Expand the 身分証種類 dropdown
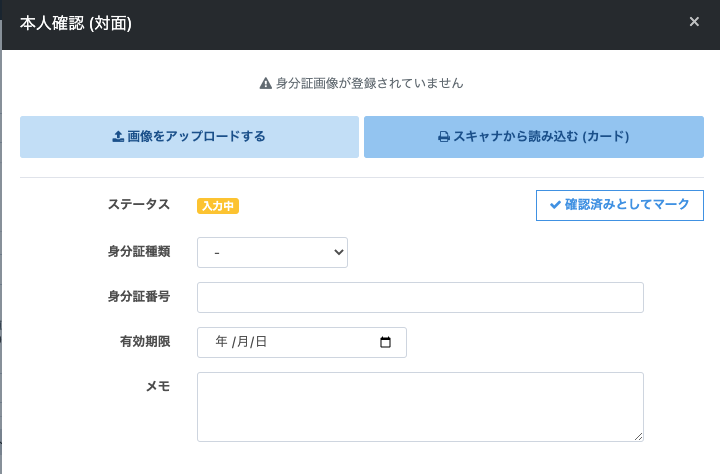 (272, 252)
